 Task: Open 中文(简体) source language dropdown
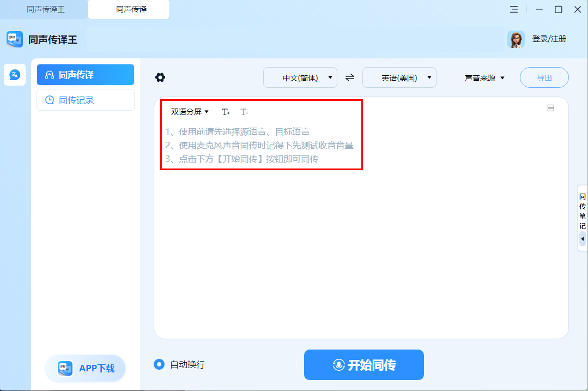click(300, 77)
